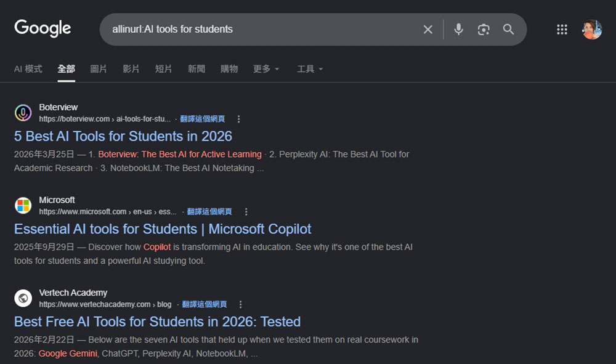Click the Vertech Academy site name

[73, 293]
